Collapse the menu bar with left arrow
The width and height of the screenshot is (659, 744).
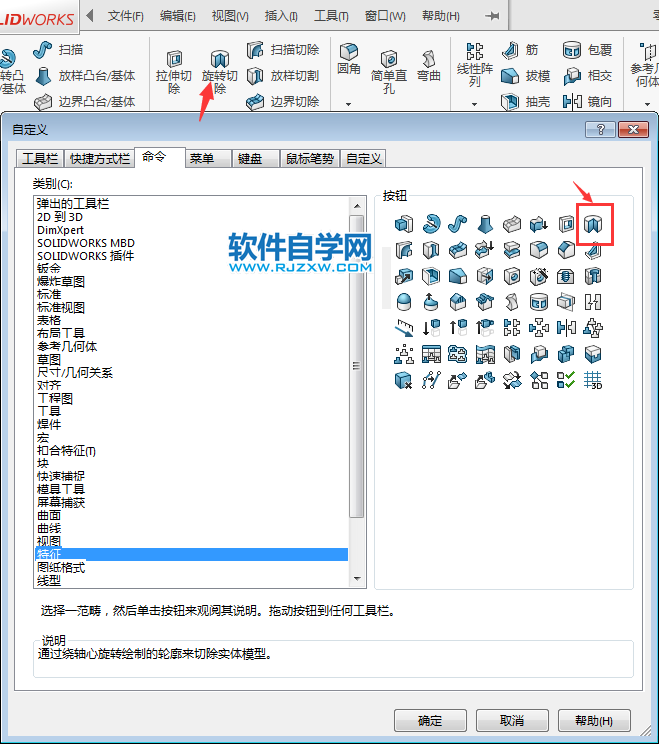click(90, 16)
